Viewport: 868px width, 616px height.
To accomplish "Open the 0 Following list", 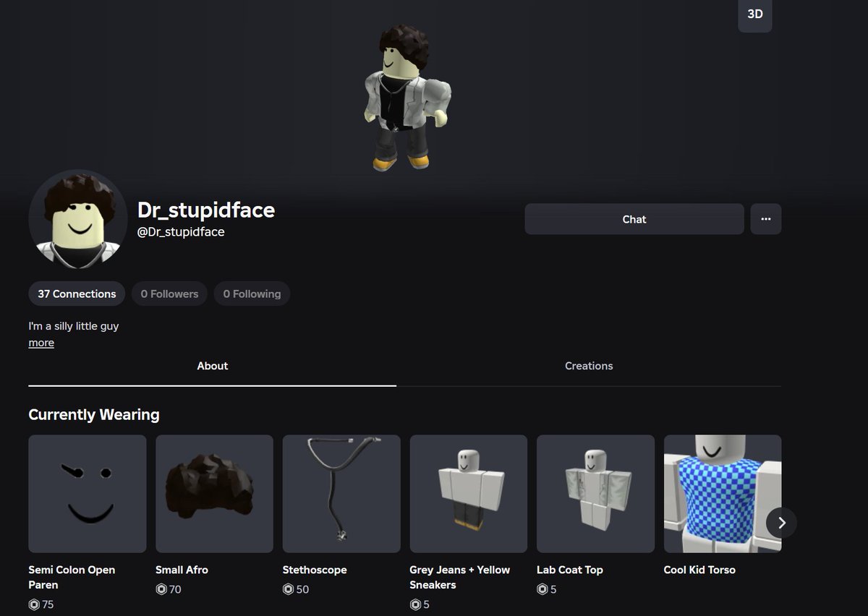I will (252, 294).
